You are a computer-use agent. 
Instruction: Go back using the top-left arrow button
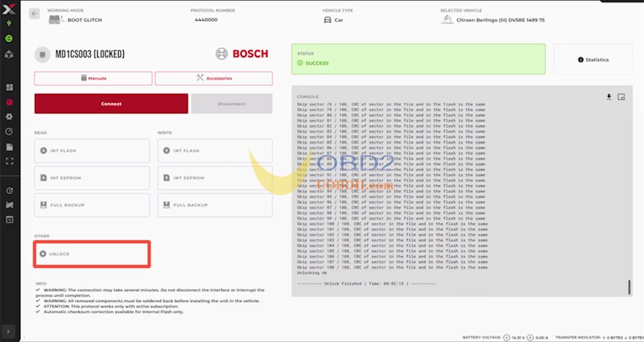point(34,14)
